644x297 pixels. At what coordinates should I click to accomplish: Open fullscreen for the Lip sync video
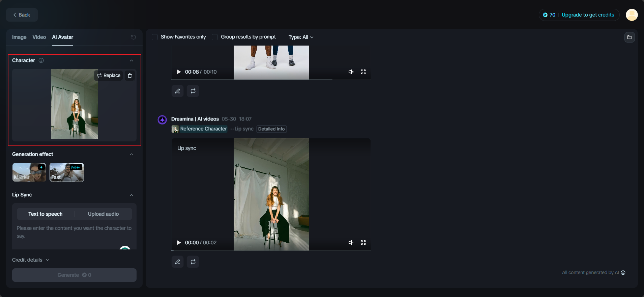pyautogui.click(x=363, y=243)
